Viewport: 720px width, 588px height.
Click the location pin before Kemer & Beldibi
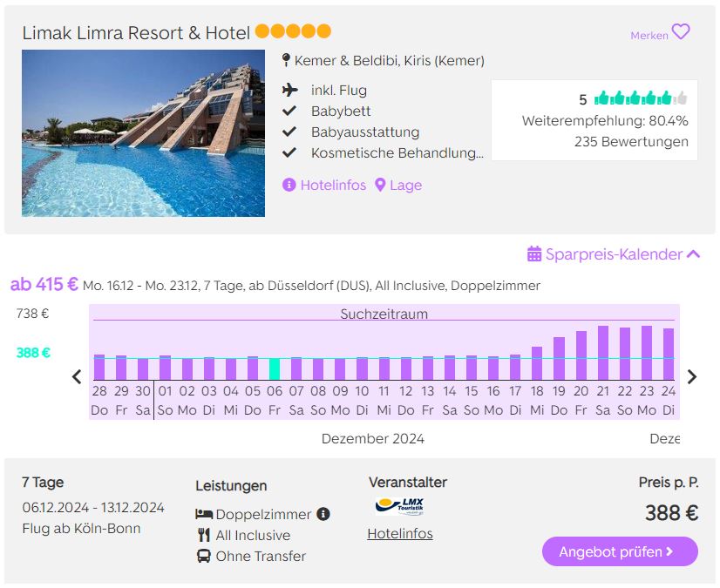pos(286,60)
